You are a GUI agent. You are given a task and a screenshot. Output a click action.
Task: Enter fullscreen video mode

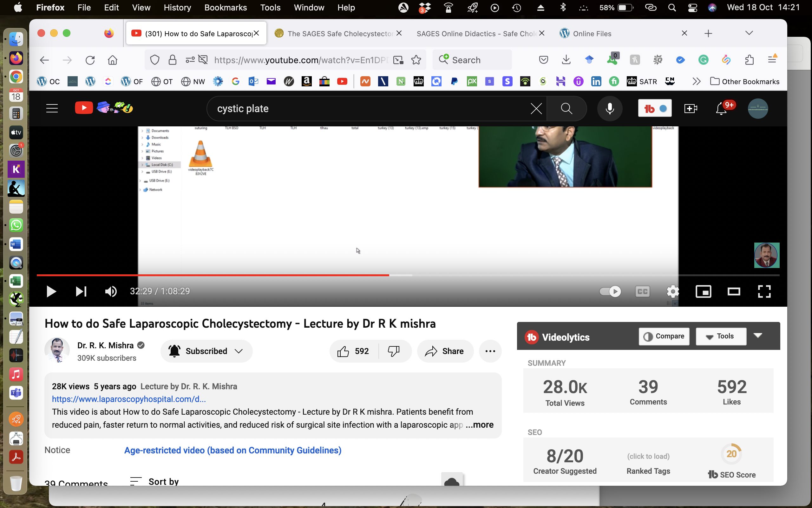[x=764, y=291]
